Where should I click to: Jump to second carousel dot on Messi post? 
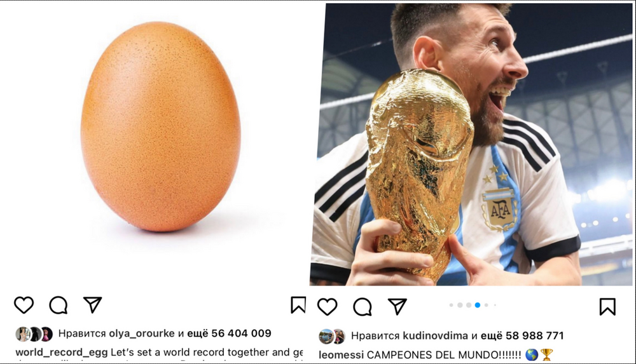[x=460, y=305]
